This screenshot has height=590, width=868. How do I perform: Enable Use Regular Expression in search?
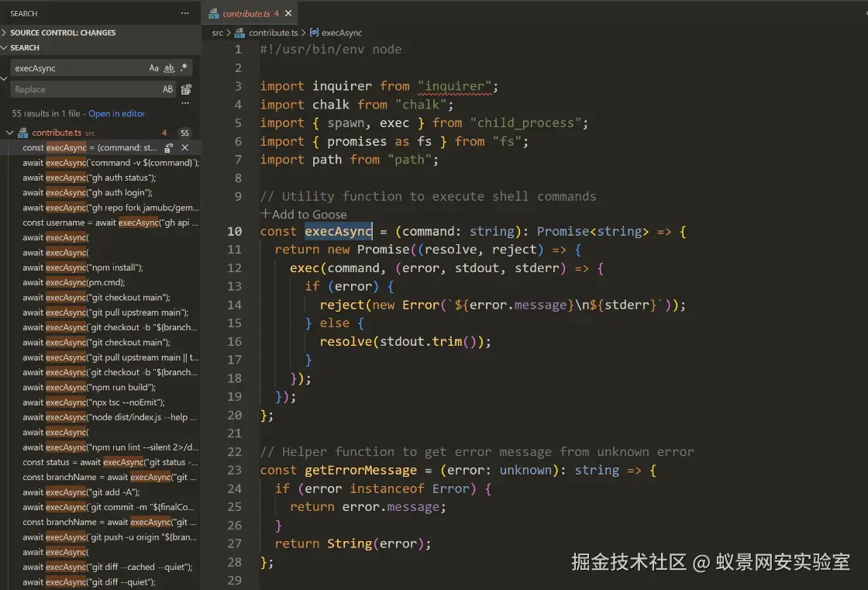184,67
